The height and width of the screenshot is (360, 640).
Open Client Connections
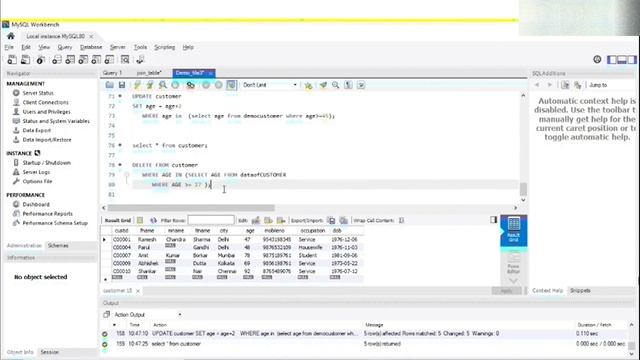45,102
